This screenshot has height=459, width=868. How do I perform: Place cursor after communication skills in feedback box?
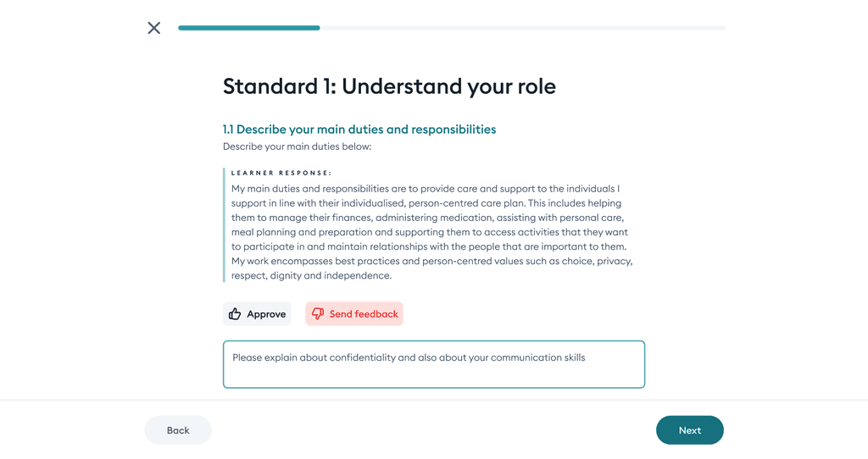point(586,357)
